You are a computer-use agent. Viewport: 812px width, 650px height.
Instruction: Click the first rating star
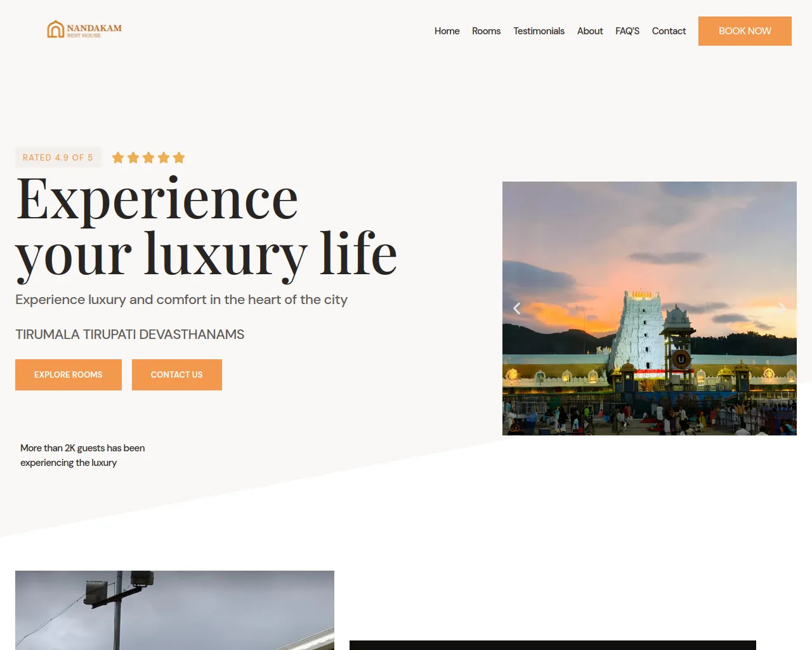pos(118,157)
